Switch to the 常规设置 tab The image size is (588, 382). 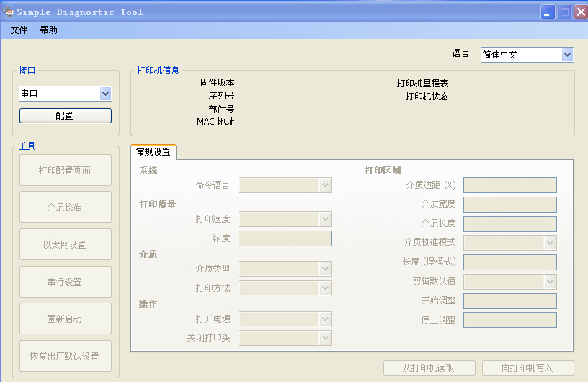pos(153,152)
